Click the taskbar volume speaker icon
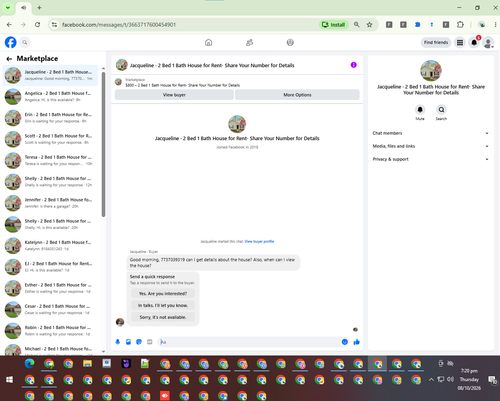The width and height of the screenshot is (500, 401). (450, 379)
